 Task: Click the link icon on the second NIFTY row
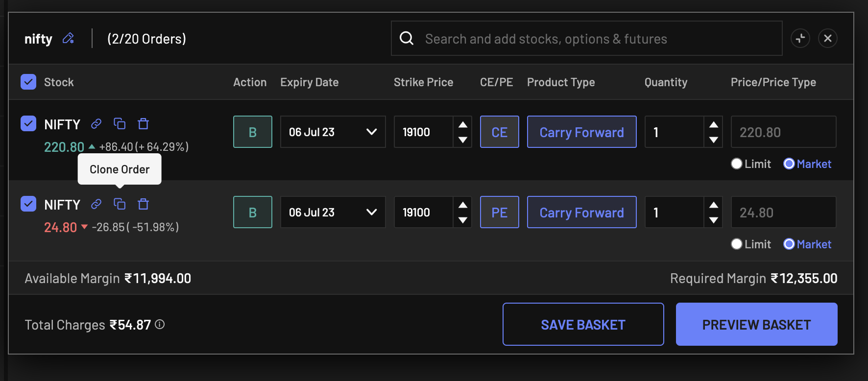click(96, 204)
